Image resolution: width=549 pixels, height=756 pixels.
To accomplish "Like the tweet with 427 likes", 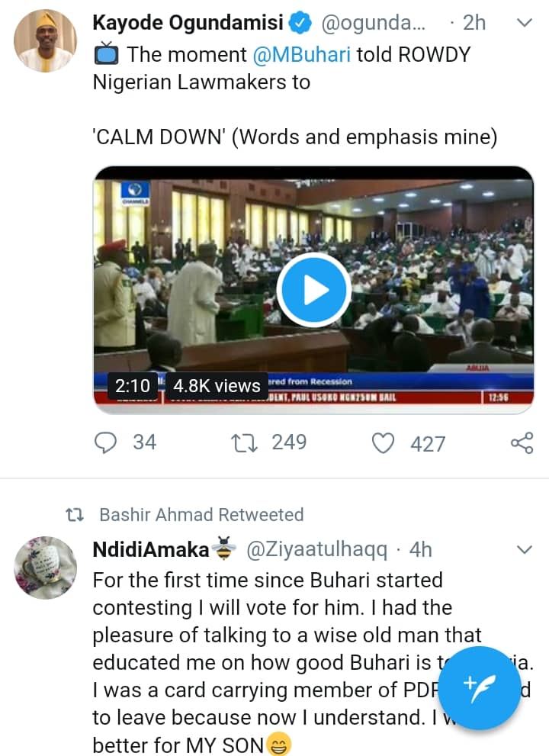I will [x=384, y=443].
